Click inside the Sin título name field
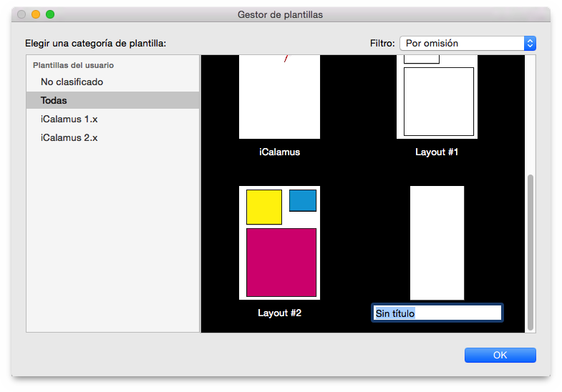562x392 pixels. pyautogui.click(x=437, y=313)
